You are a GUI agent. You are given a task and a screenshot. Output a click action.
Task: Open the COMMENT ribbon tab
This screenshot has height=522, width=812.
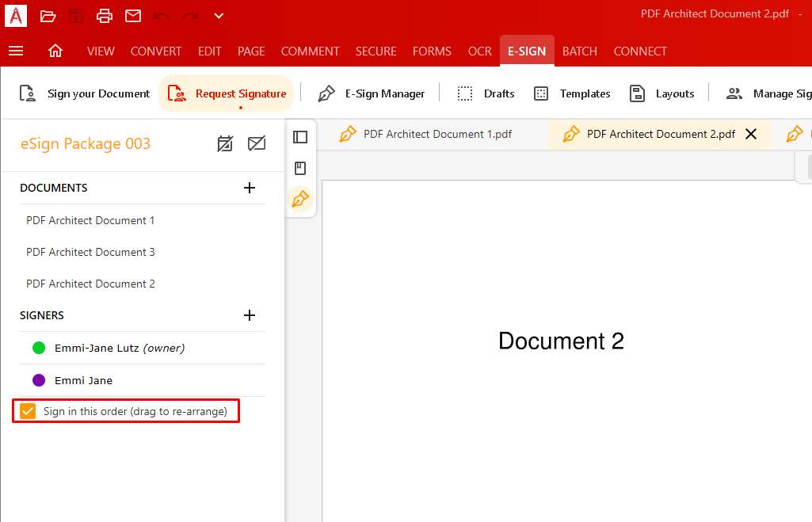point(311,51)
